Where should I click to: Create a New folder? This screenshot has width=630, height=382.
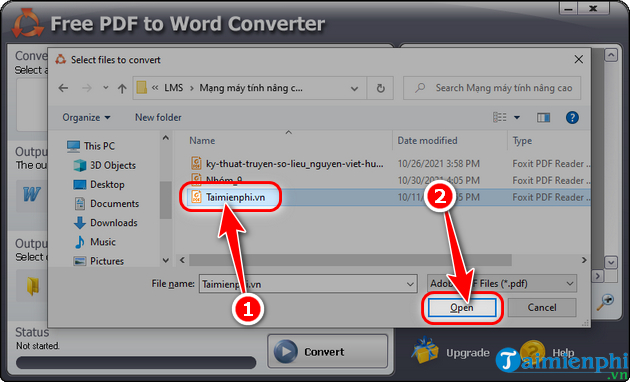point(158,118)
